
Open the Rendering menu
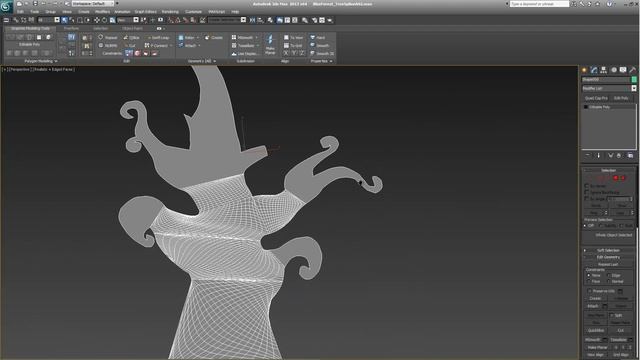coord(170,12)
